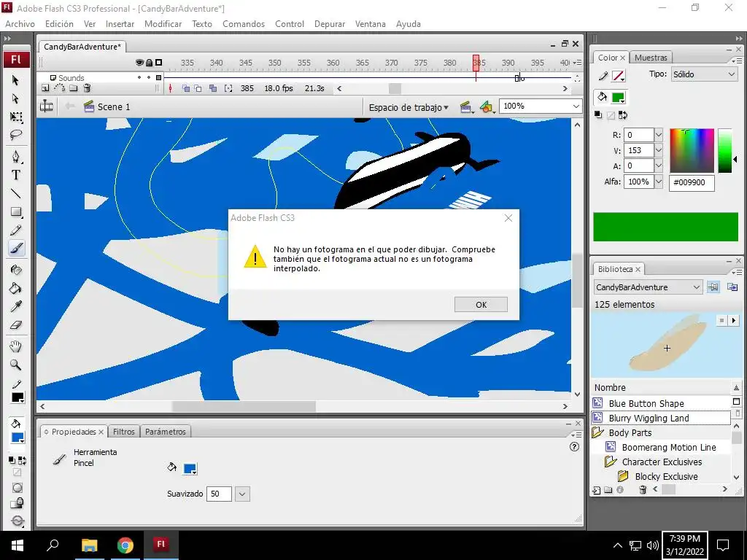Toggle show/hide all layers eye icon
This screenshot has width=747, height=560.
(x=139, y=63)
